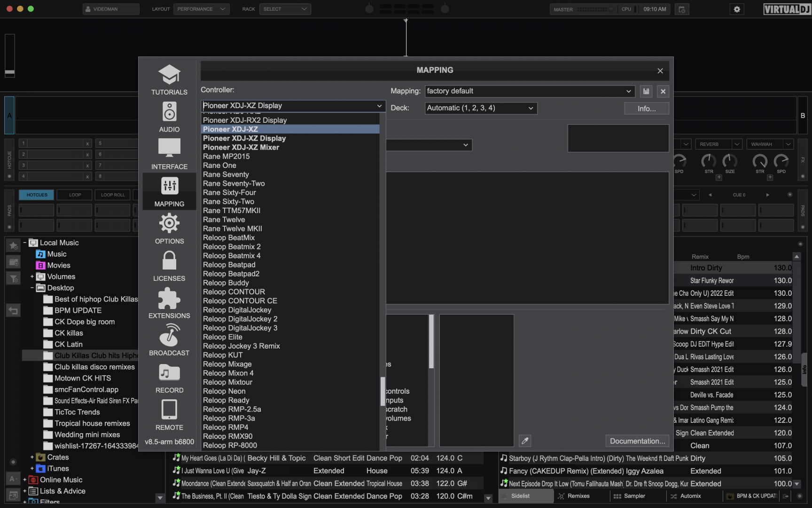Open the Extensions settings page

[169, 303]
